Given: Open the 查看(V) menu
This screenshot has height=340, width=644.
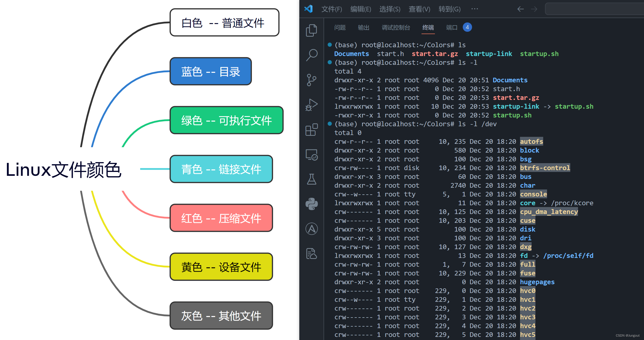Looking at the screenshot, I should click(419, 9).
